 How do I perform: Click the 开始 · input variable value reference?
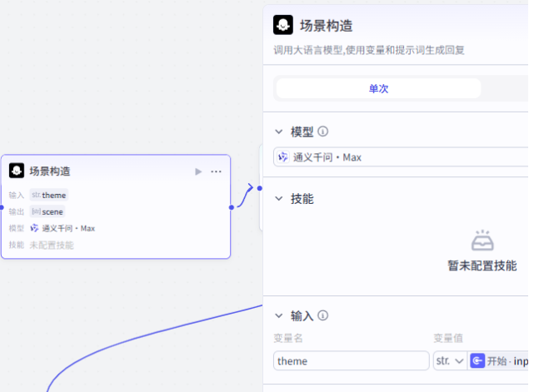tap(502, 360)
